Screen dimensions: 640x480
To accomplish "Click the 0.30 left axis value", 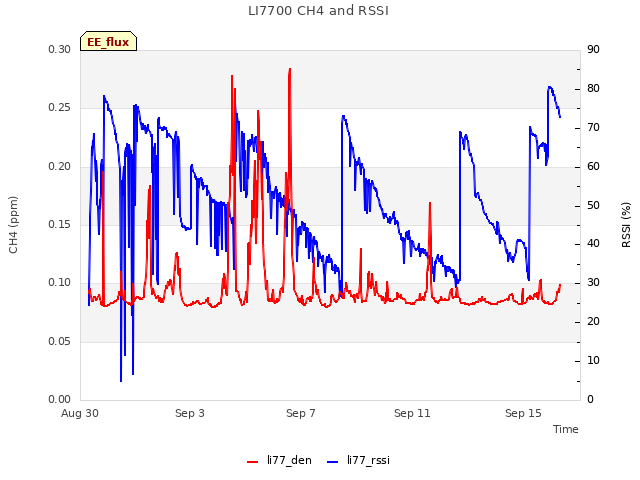I will [x=60, y=49].
